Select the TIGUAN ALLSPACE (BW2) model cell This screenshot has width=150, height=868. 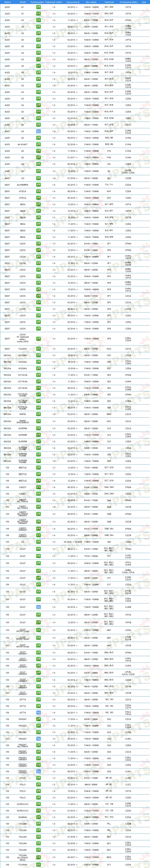pos(22,857)
